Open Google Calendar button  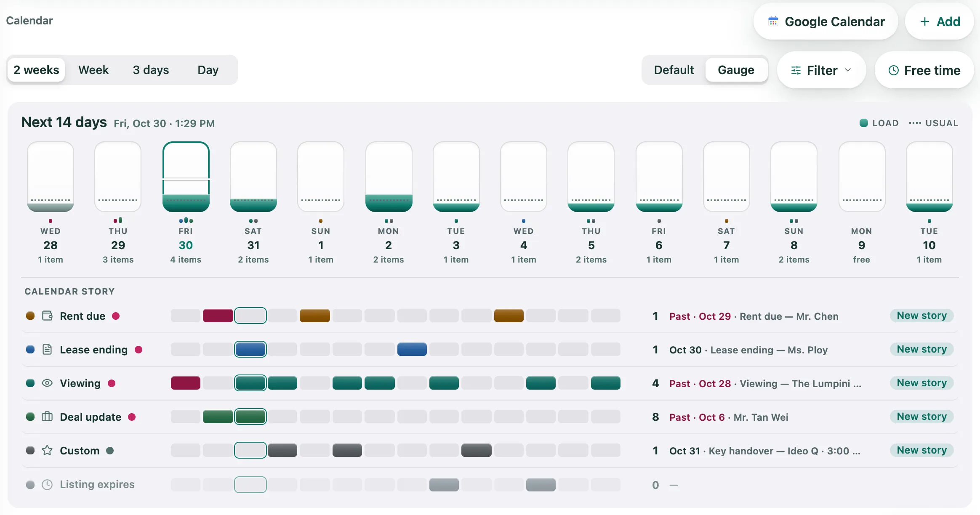coord(826,21)
